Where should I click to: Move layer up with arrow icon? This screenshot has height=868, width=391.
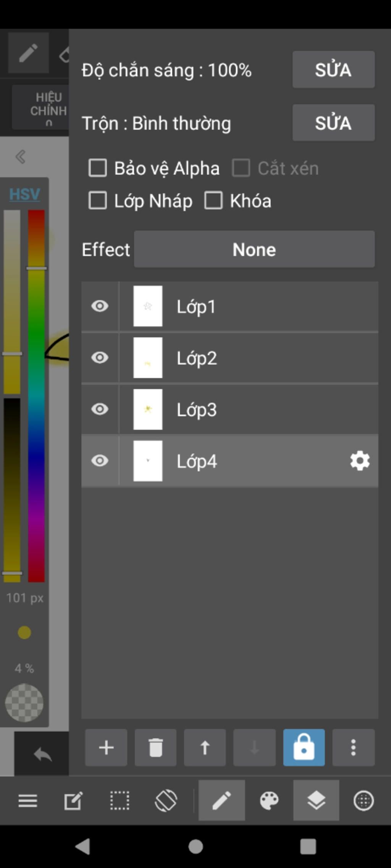click(205, 747)
